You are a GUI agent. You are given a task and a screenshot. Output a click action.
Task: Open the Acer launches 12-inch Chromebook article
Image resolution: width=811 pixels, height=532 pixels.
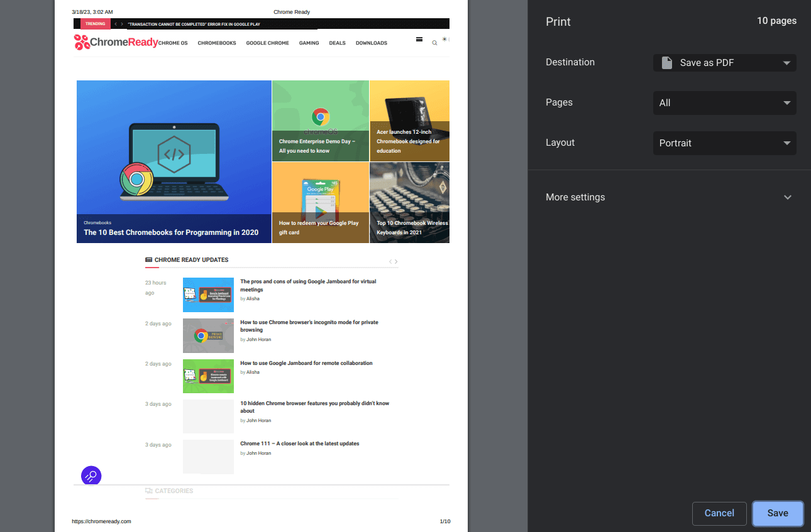(409, 141)
